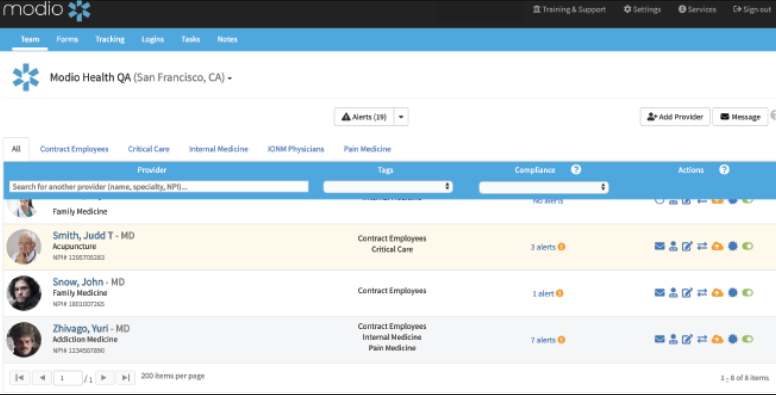Click the page number input field
Image resolution: width=776 pixels, height=395 pixels.
[x=68, y=378]
